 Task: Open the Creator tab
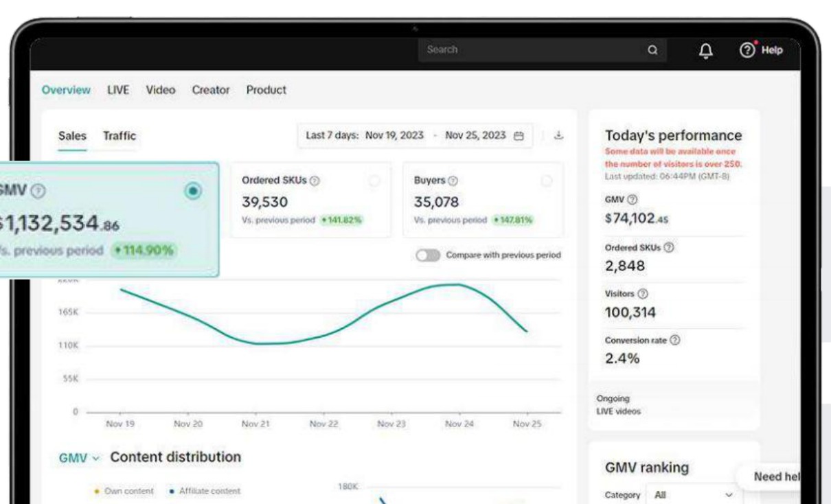(x=211, y=90)
